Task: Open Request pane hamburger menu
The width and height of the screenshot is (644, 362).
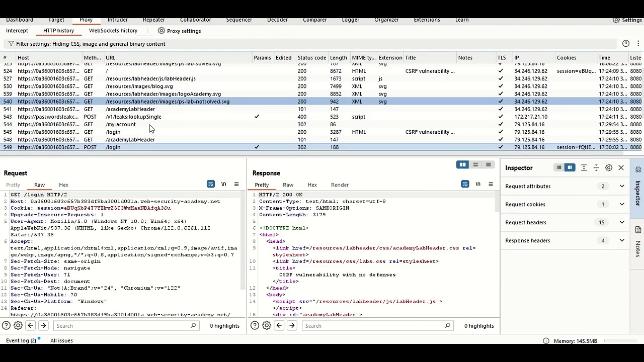Action: 236,184
